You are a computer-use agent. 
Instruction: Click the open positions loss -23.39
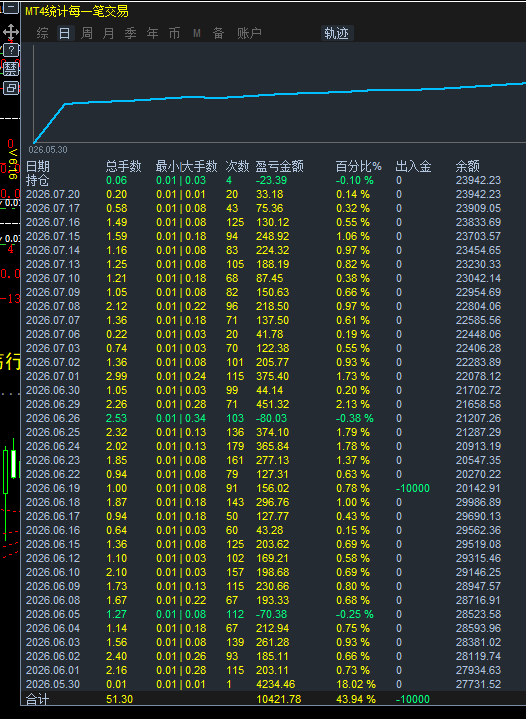pyautogui.click(x=271, y=180)
